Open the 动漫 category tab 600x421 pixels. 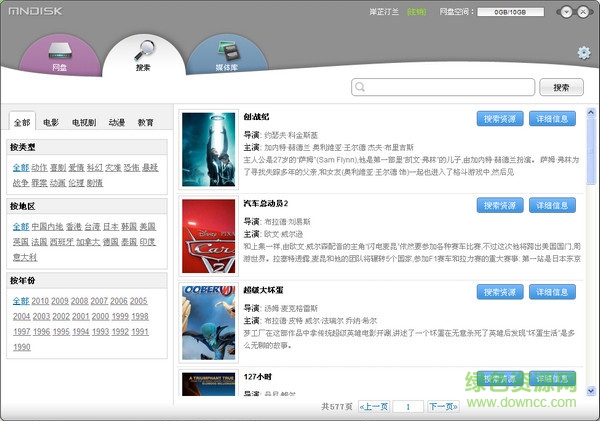click(117, 123)
